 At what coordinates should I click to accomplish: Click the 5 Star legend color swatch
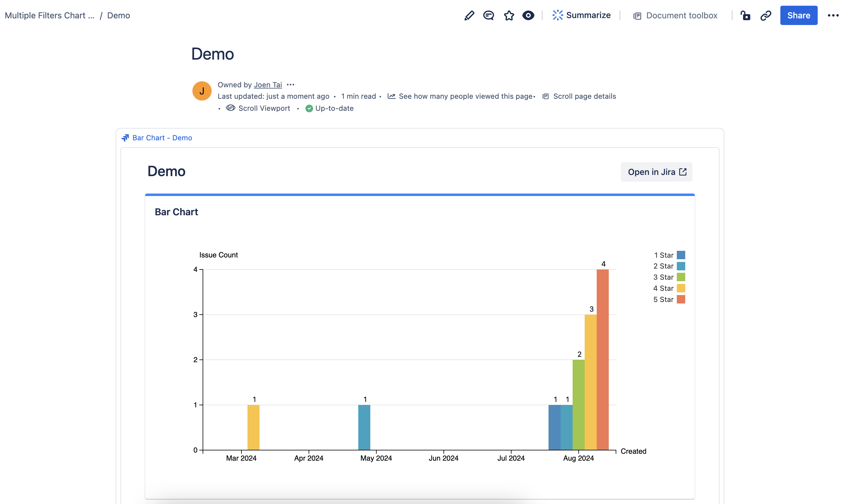(681, 299)
